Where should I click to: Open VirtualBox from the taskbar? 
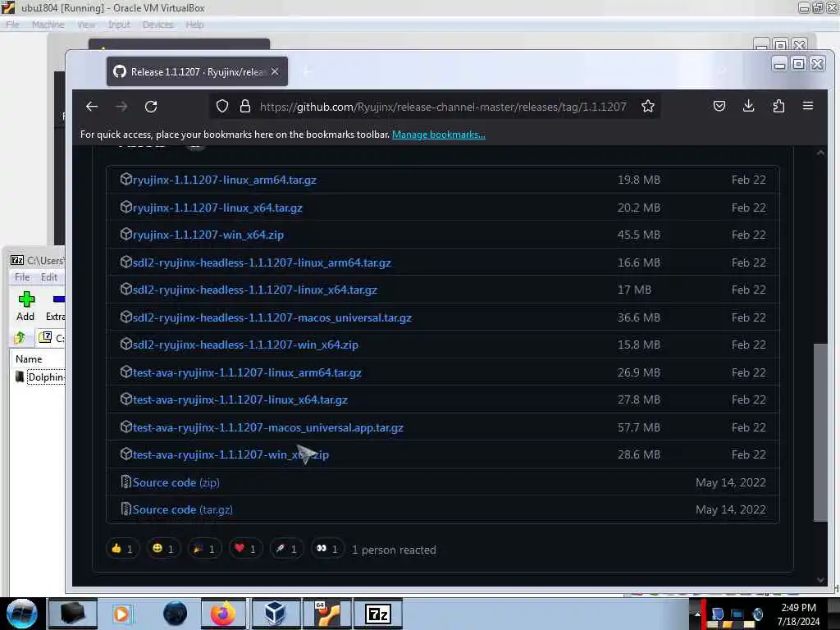point(274,614)
